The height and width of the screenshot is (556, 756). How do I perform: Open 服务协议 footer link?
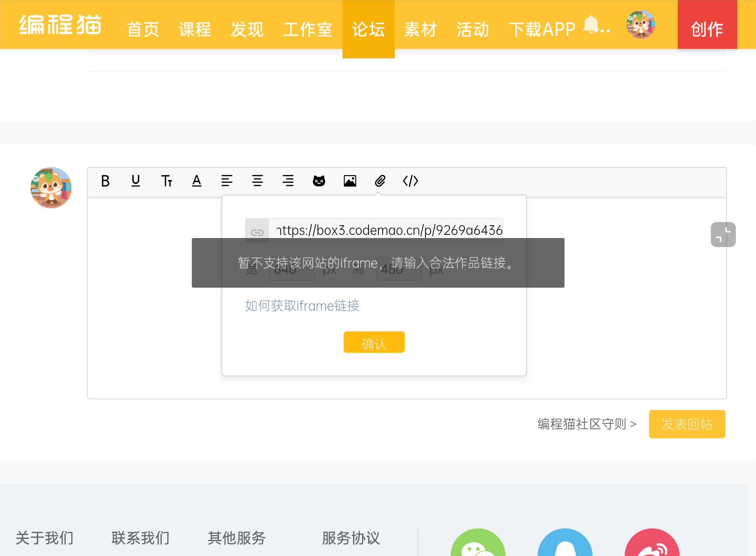click(x=351, y=538)
